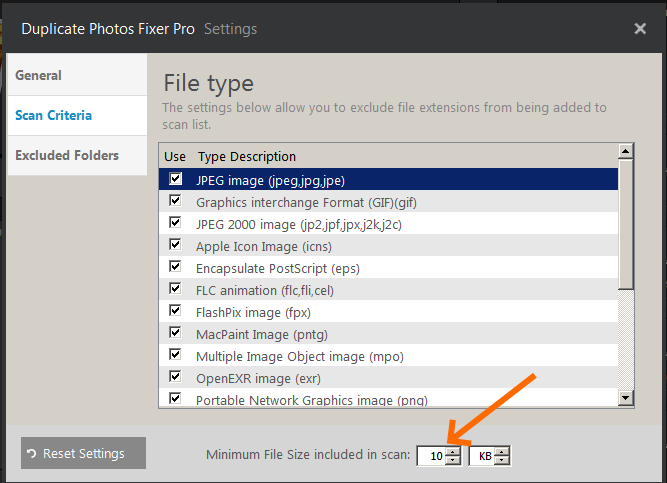Viewport: 667px width, 483px height.
Task: Toggle the Encapsulate PostScript (eps) checkbox
Action: coord(175,266)
